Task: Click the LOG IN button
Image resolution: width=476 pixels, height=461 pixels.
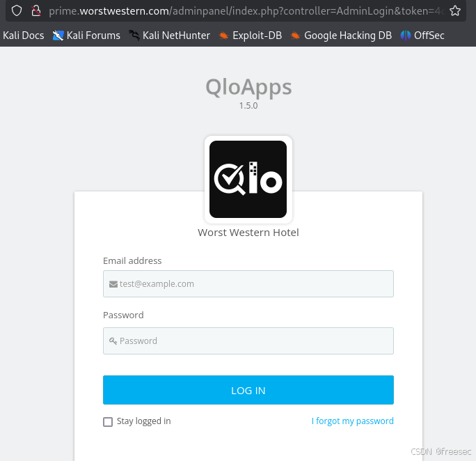Action: [x=248, y=390]
